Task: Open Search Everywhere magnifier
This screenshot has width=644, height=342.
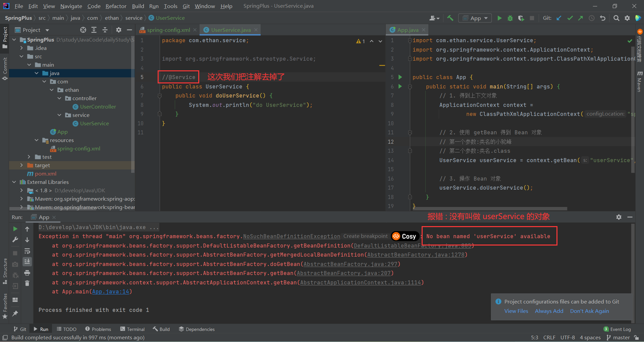Action: tap(616, 18)
